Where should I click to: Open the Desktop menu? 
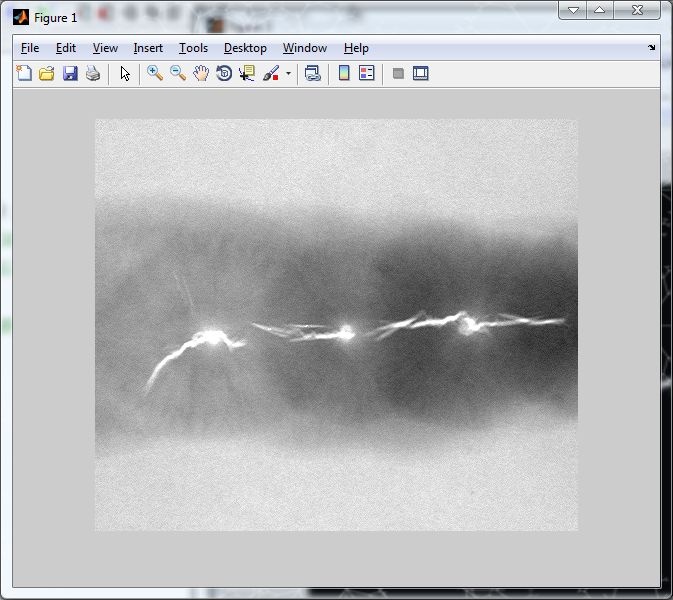pyautogui.click(x=246, y=48)
